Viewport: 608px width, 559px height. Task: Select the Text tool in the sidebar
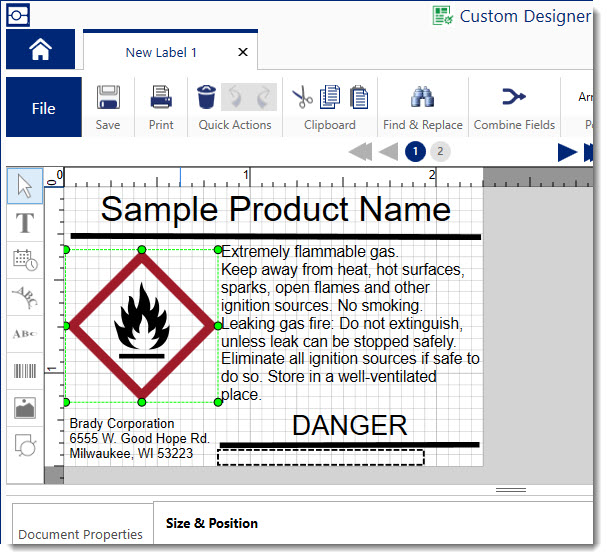[x=25, y=223]
